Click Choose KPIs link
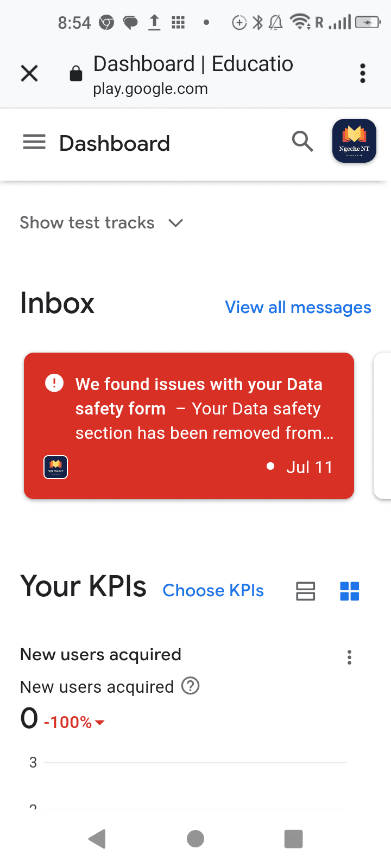 (213, 590)
